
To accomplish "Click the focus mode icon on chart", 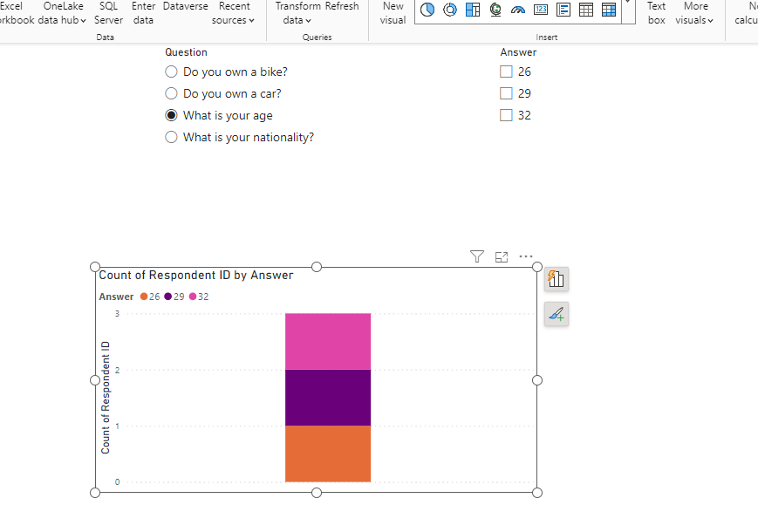I will pos(502,257).
